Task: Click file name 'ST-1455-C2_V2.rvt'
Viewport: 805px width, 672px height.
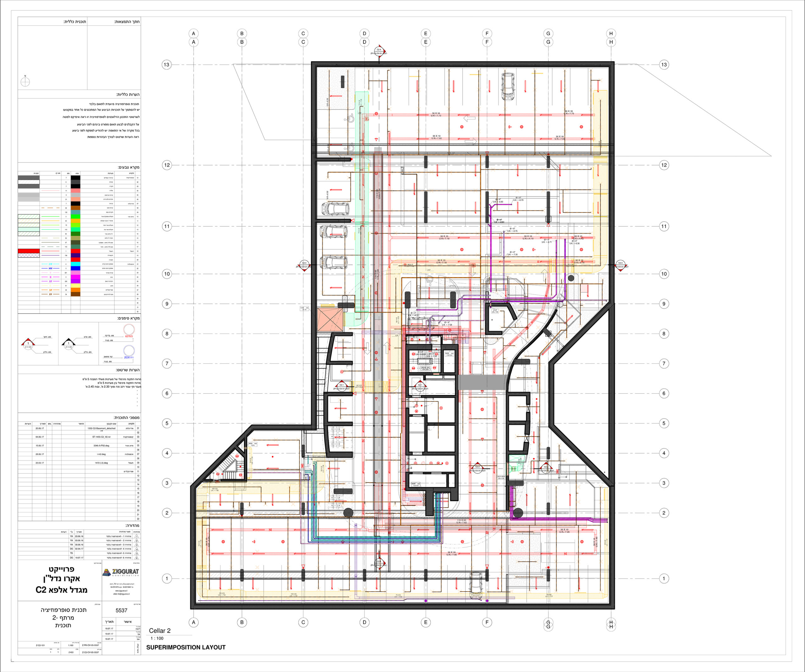Action: point(101,437)
